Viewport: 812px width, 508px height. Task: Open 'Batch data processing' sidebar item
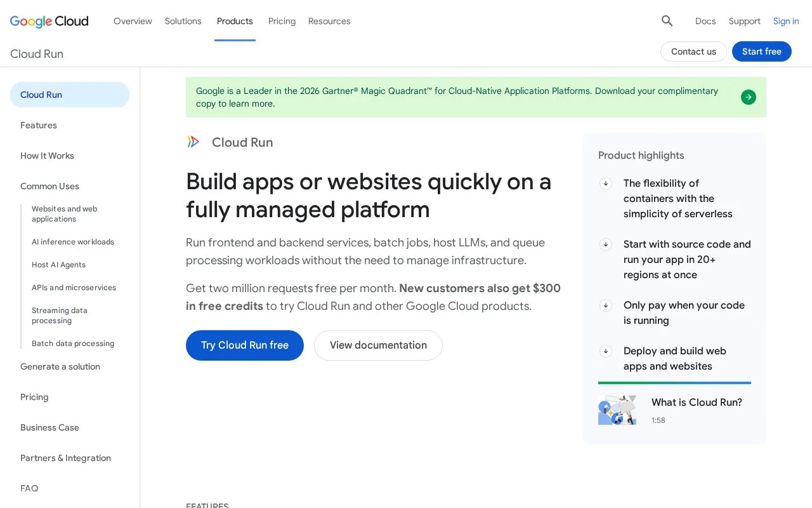point(73,344)
